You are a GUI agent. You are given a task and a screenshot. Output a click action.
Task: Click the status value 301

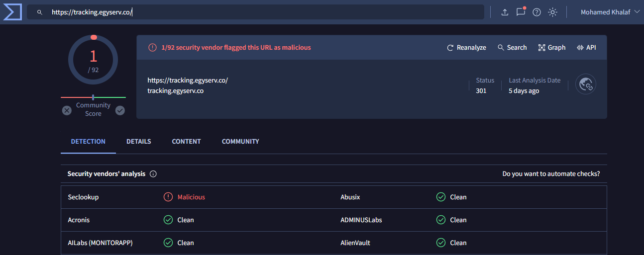tap(481, 91)
